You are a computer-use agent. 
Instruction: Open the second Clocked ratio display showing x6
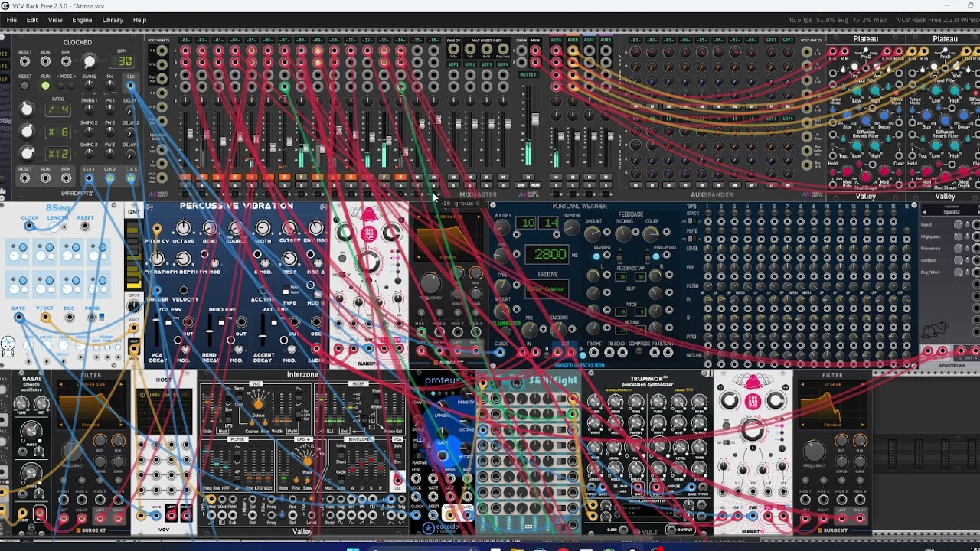click(58, 132)
